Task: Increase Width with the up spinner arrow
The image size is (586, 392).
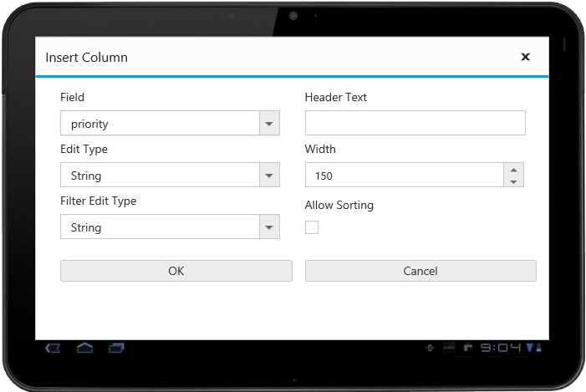Action: (514, 170)
